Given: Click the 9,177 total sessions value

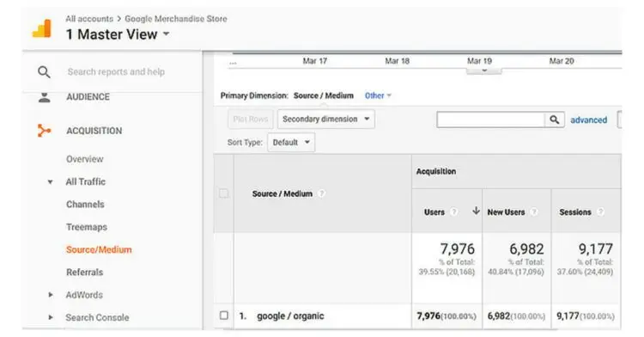Looking at the screenshot, I should 596,249.
